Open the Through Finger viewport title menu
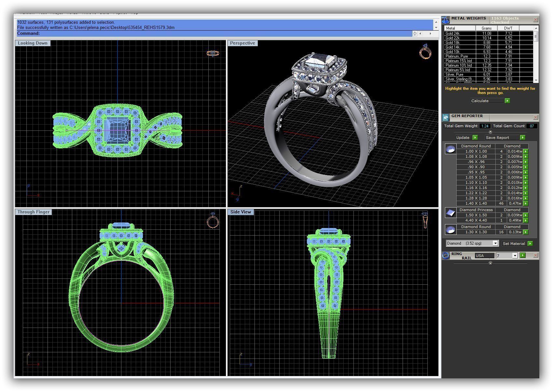 coord(34,212)
